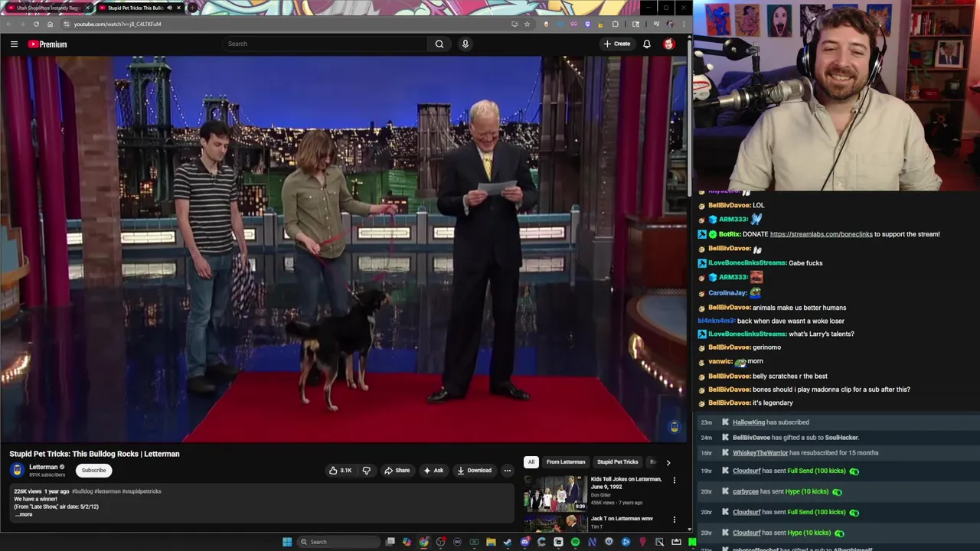This screenshot has width=980, height=551.
Task: Open the YouTube hamburger guide menu
Action: [14, 44]
